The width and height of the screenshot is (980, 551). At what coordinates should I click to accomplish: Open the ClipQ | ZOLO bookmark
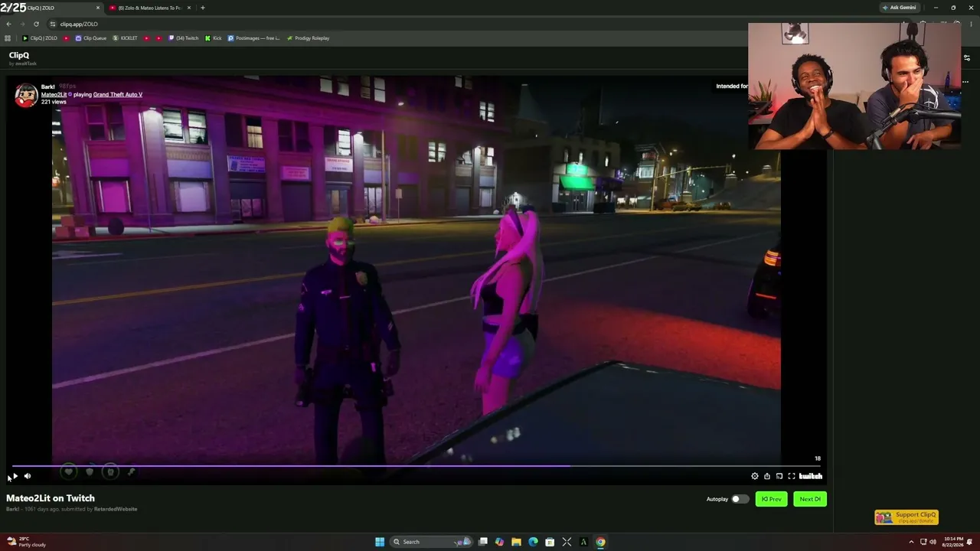pyautogui.click(x=40, y=38)
